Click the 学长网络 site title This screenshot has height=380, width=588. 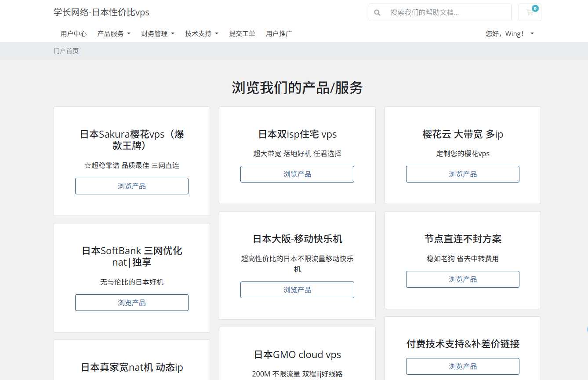102,12
